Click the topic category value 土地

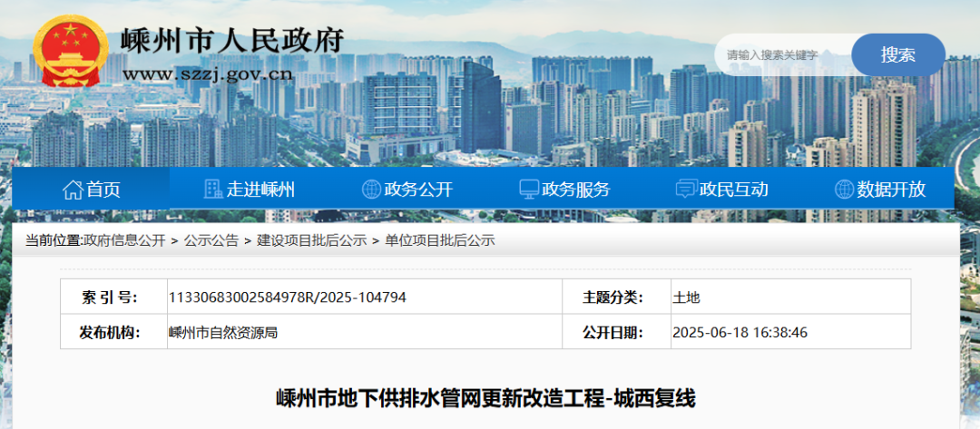click(686, 297)
